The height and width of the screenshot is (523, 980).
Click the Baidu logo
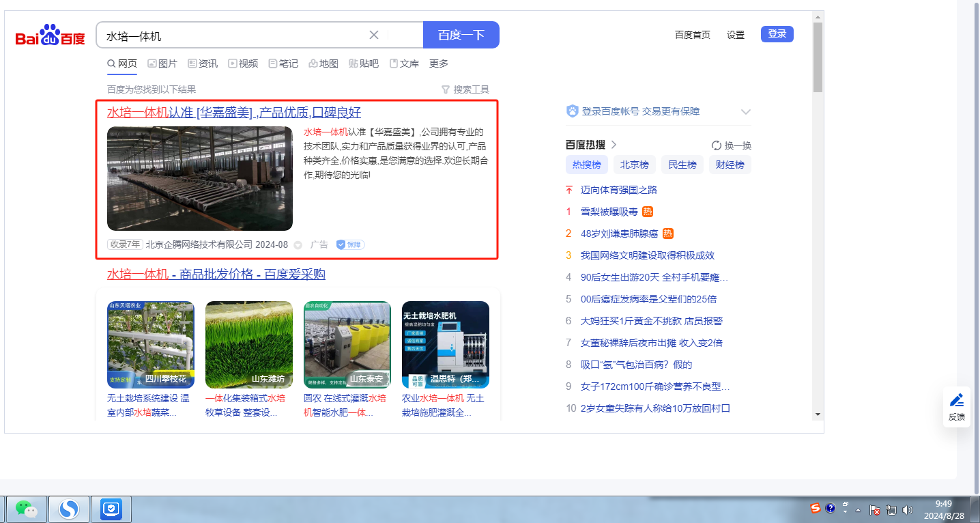click(x=51, y=36)
